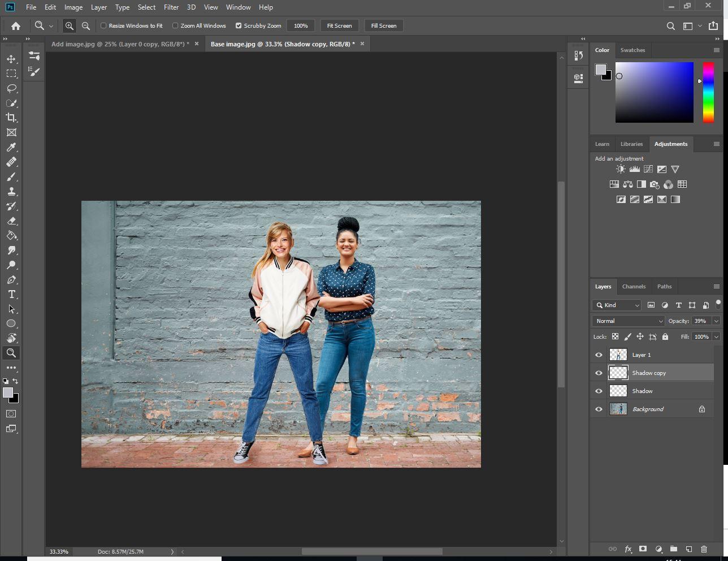Hide the Background layer
Screen dimensions: 728x561
point(599,409)
